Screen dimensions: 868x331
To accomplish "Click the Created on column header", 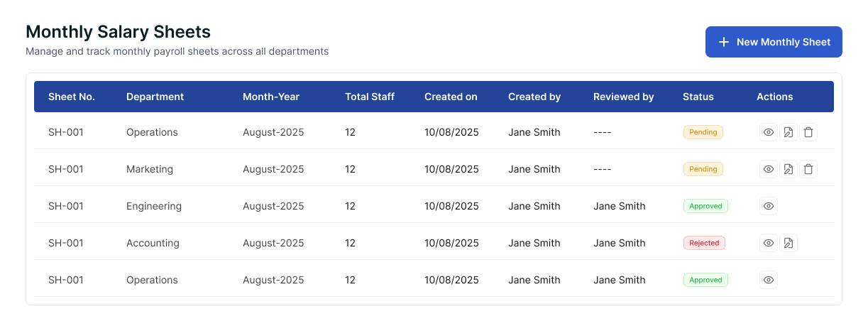I will [x=451, y=97].
